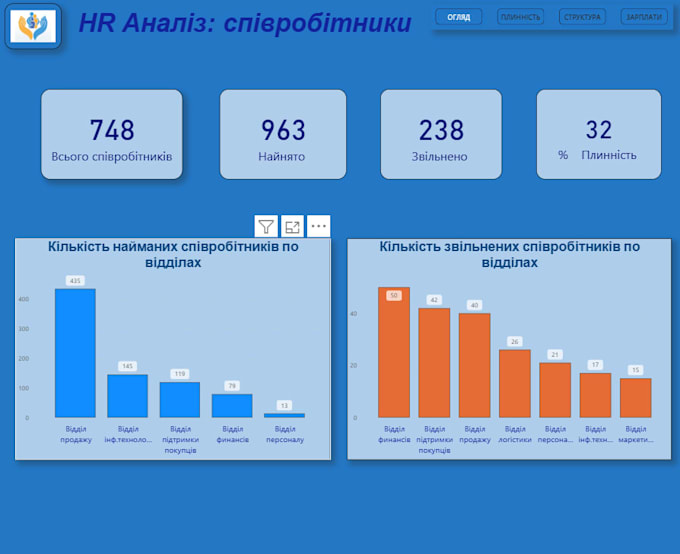Click the 42 data label
The width and height of the screenshot is (680, 554).
pos(434,300)
